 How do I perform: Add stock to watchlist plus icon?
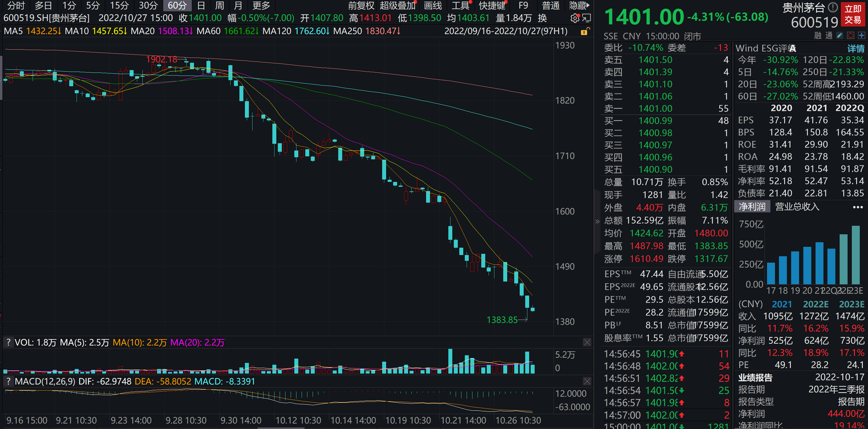pyautogui.click(x=862, y=35)
